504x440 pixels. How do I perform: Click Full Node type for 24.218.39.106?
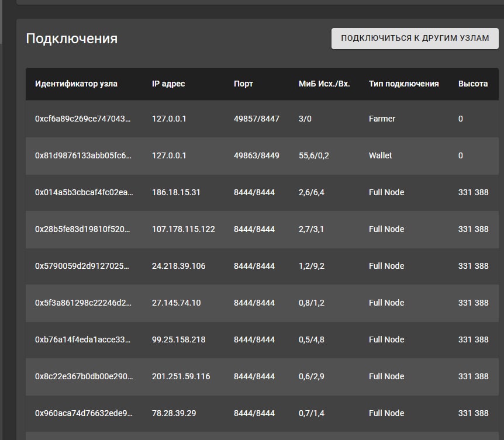pos(386,266)
